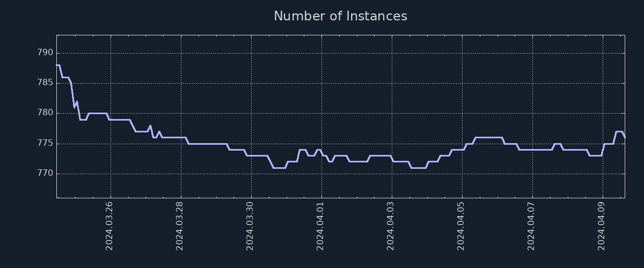The width and height of the screenshot is (644, 268).
Task: Click the 780 y-axis value
Action: 45,113
